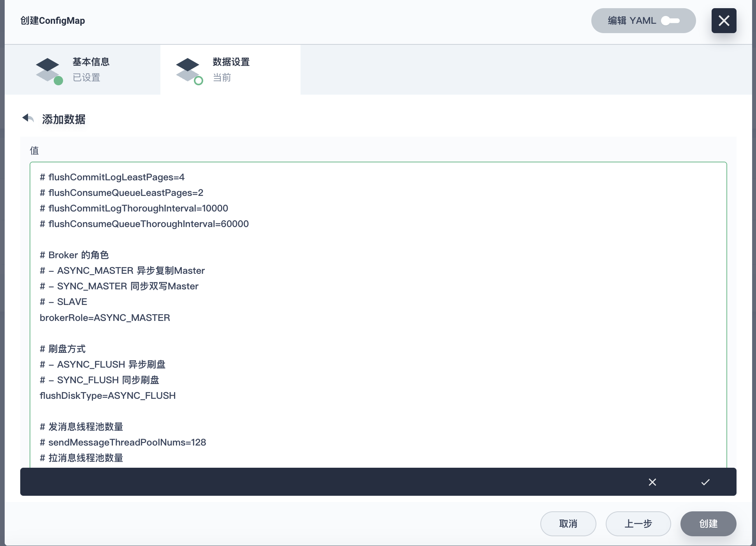
Task: Confirm data entry with the checkmark icon
Action: tap(705, 482)
